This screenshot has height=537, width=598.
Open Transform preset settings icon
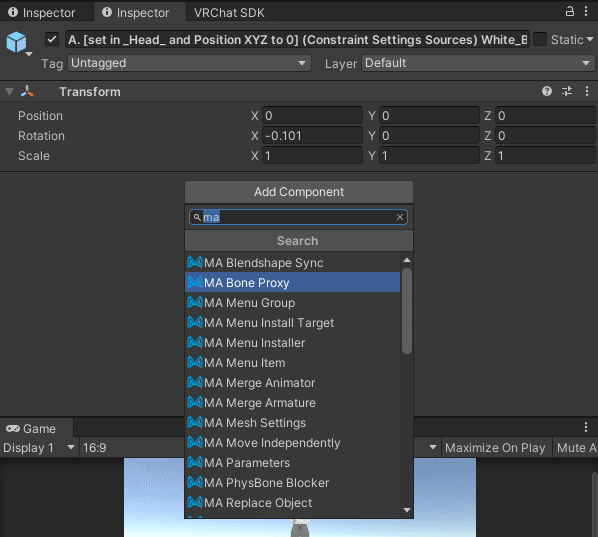click(567, 91)
